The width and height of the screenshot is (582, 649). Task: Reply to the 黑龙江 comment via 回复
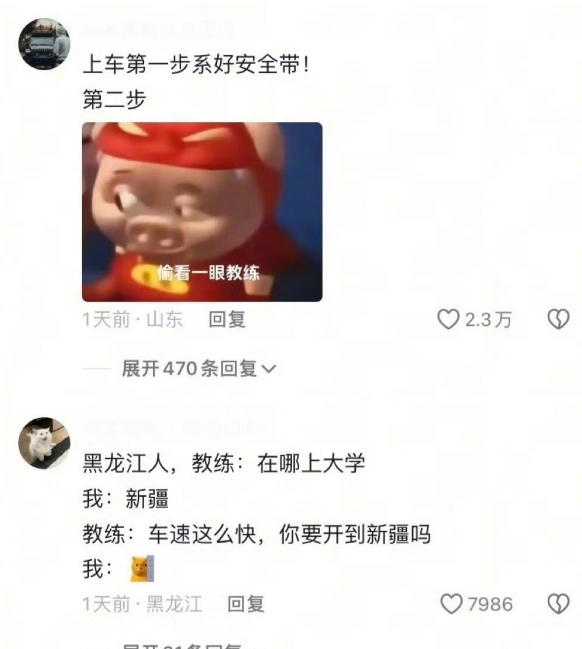pyautogui.click(x=246, y=604)
